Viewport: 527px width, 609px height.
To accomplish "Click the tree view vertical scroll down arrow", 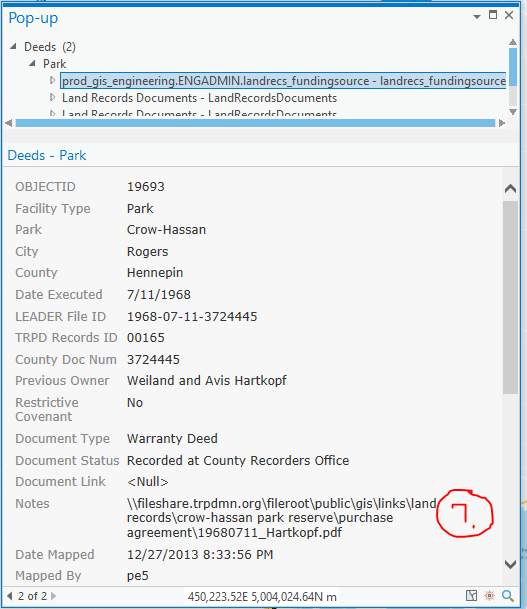I will click(513, 112).
